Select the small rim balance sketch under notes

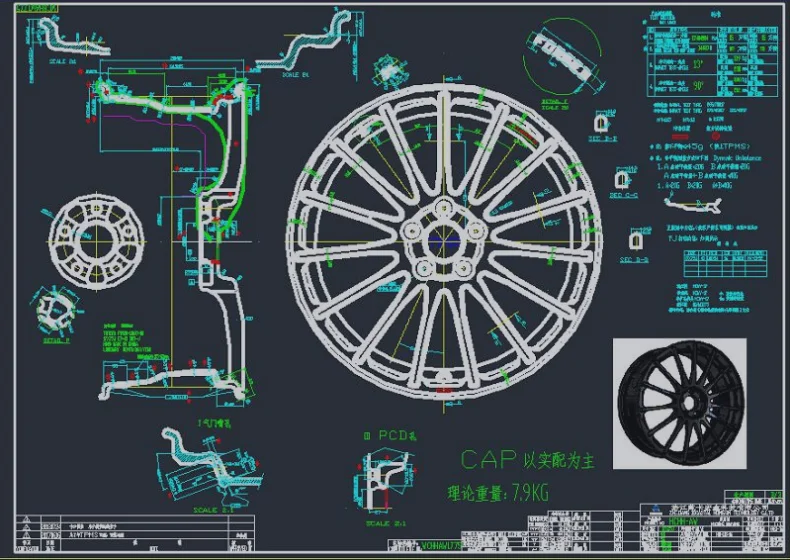(x=693, y=204)
